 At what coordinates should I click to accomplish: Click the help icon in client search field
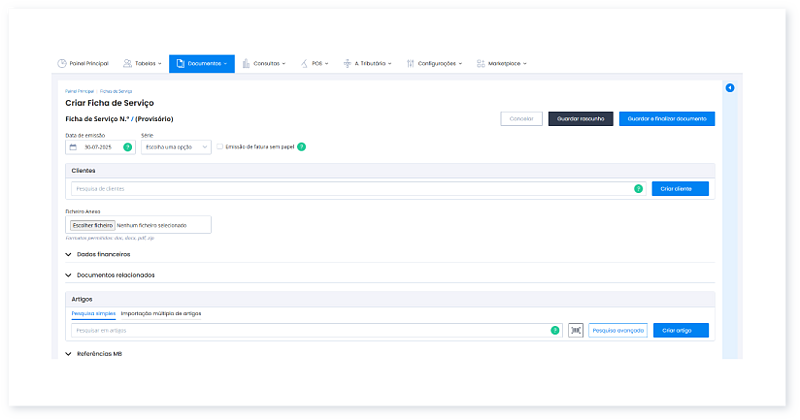click(x=638, y=188)
